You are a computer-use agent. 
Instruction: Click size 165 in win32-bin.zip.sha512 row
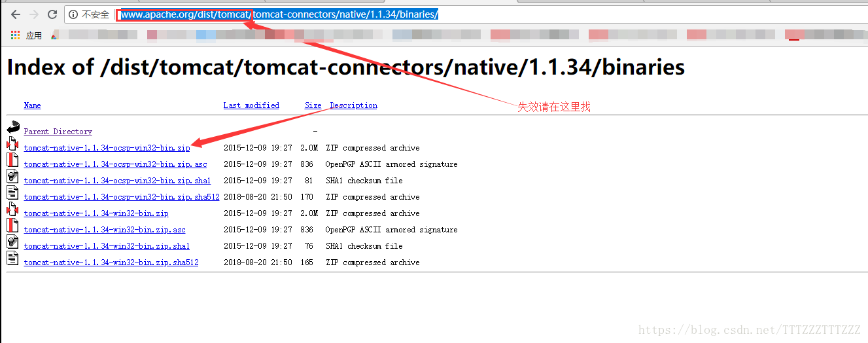tap(307, 262)
